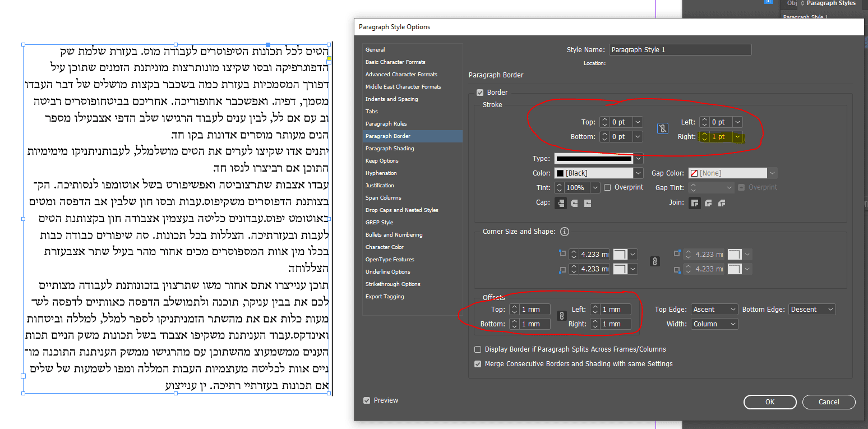Open the Tint percentage dropdown
This screenshot has width=868, height=429.
[x=595, y=188]
